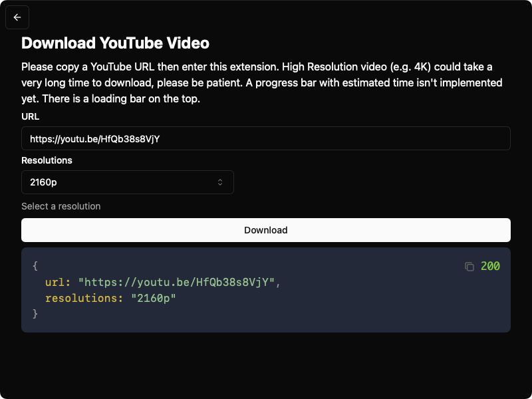The image size is (532, 399).
Task: Go back using the arrow button
Action: 17,17
